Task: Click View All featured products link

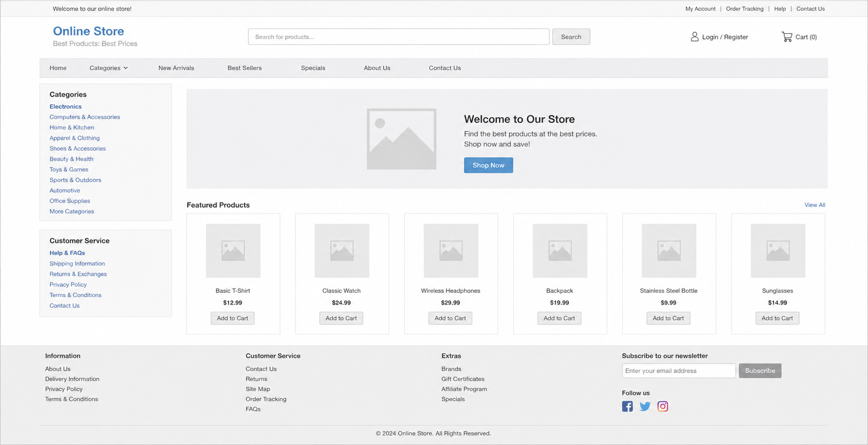Action: click(815, 205)
